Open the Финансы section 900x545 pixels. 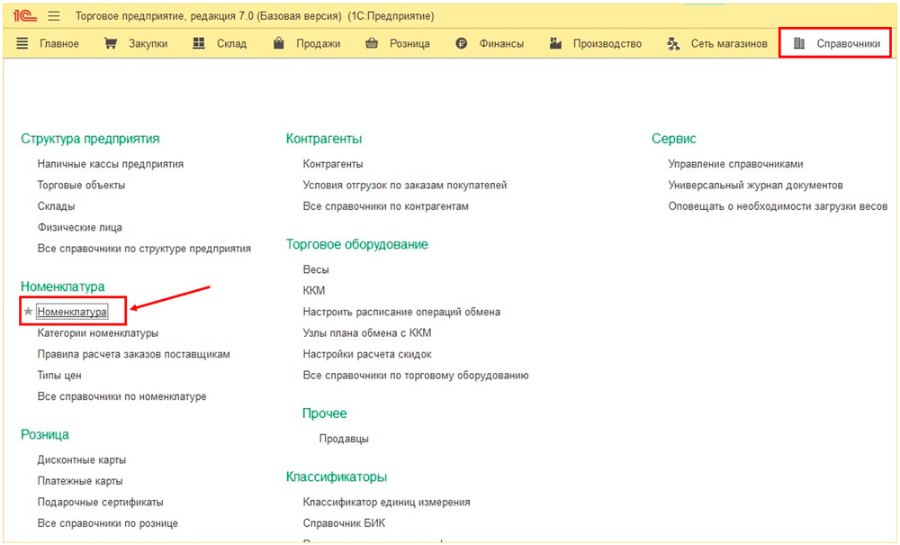click(x=502, y=44)
